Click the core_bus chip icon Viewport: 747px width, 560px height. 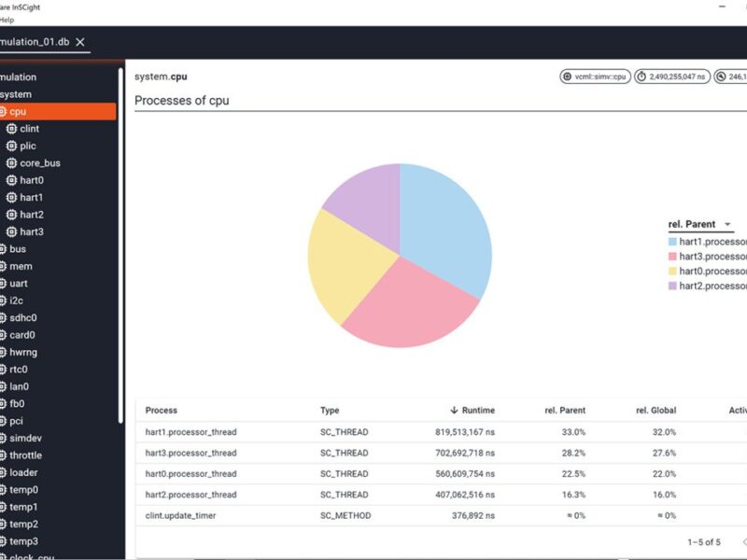tap(11, 163)
